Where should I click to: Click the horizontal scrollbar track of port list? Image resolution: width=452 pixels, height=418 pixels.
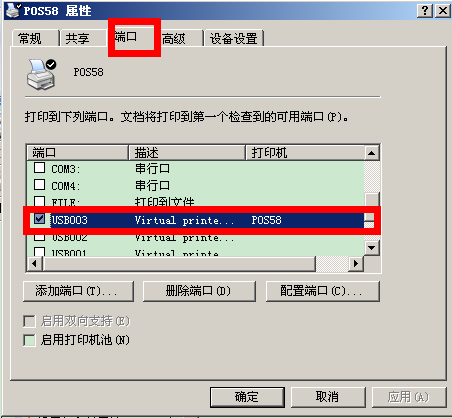pyautogui.click(x=332, y=264)
